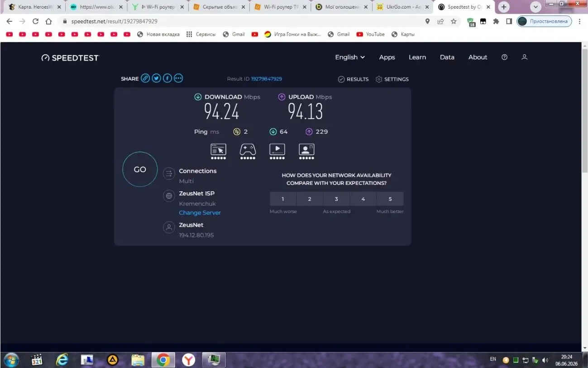
Task: Click the Connections mode icon
Action: coord(169,173)
